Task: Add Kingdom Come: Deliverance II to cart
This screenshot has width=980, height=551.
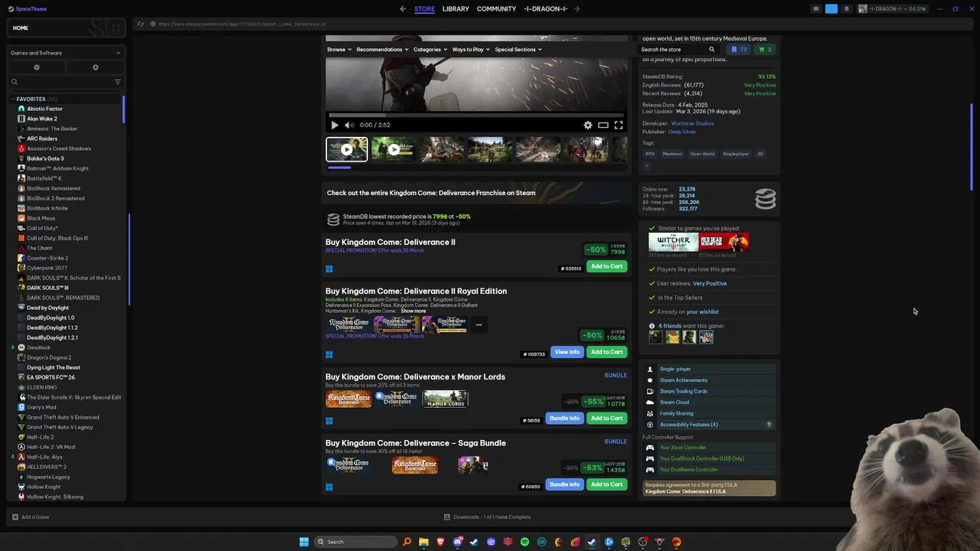Action: click(606, 266)
